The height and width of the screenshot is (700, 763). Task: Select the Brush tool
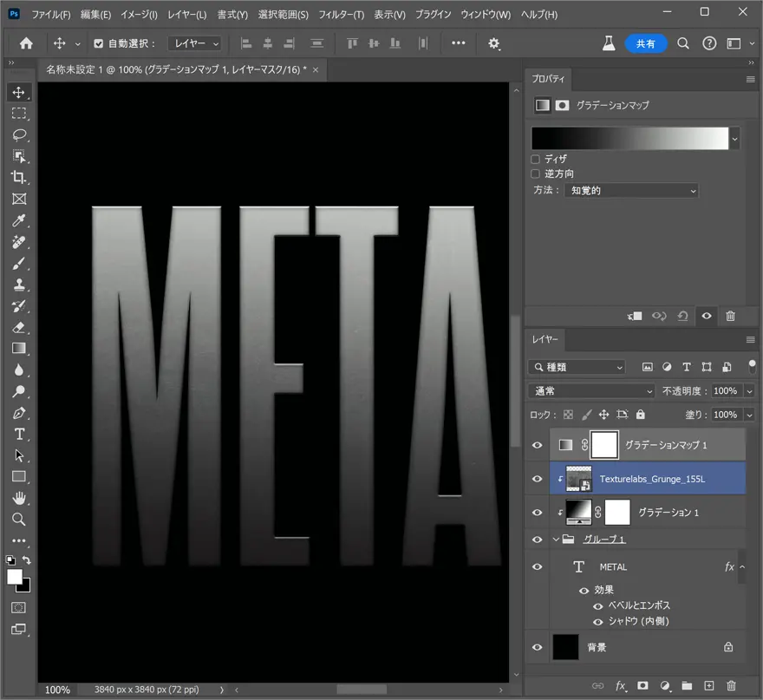pos(18,264)
